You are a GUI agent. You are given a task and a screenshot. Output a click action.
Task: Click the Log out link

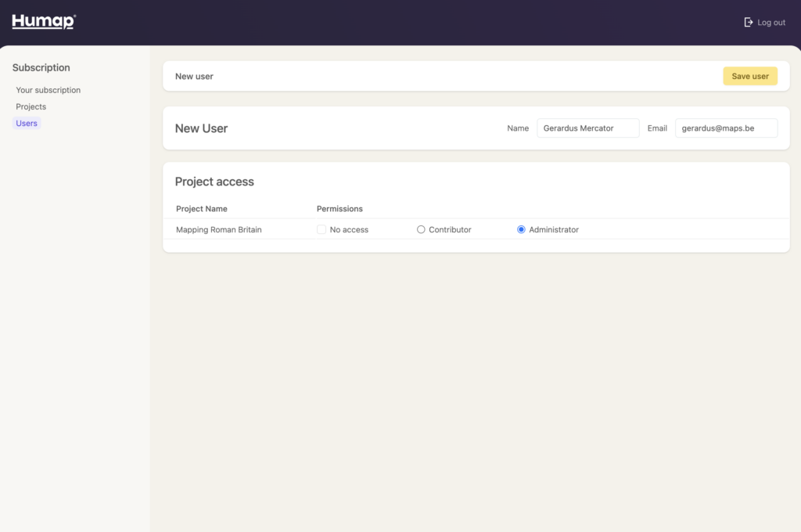(x=770, y=22)
